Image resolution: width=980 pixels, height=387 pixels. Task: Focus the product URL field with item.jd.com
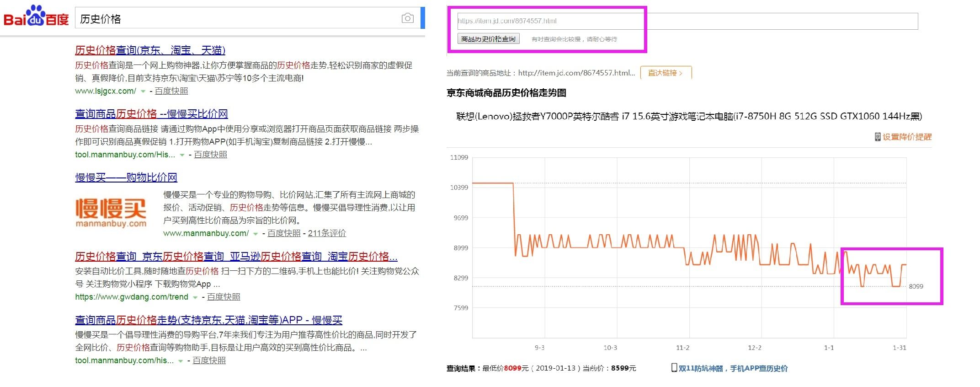click(687, 21)
